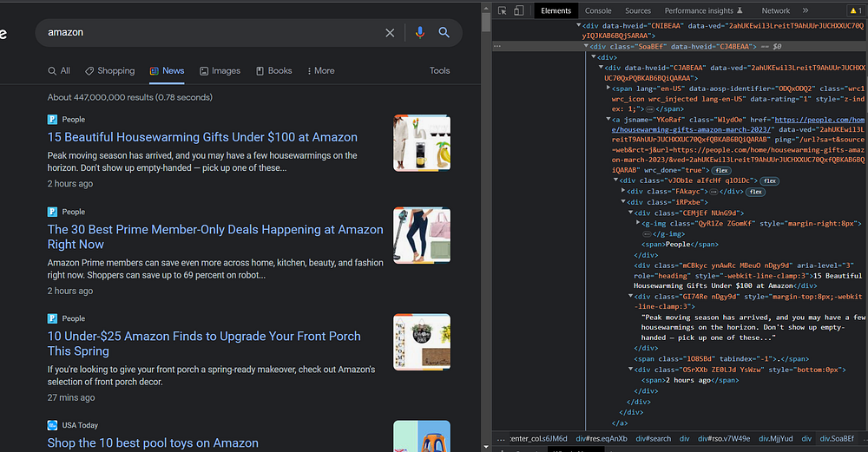Select div#search breadcrumb
Screen dimensions: 868x452
(x=654, y=439)
